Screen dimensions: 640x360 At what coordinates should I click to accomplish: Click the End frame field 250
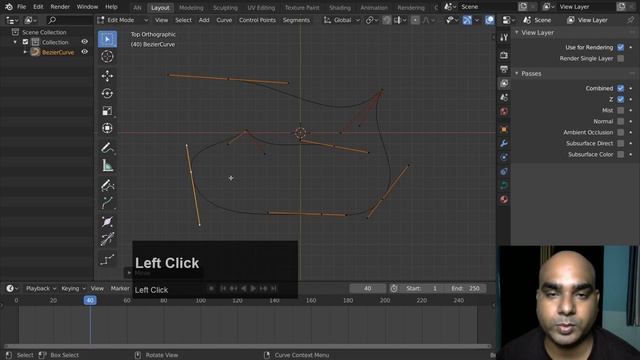point(465,288)
